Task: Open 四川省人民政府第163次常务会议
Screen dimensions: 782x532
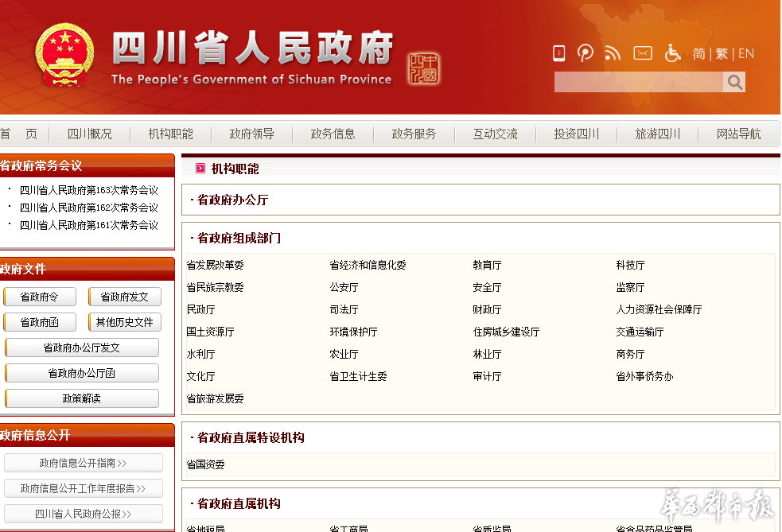Action: (89, 190)
